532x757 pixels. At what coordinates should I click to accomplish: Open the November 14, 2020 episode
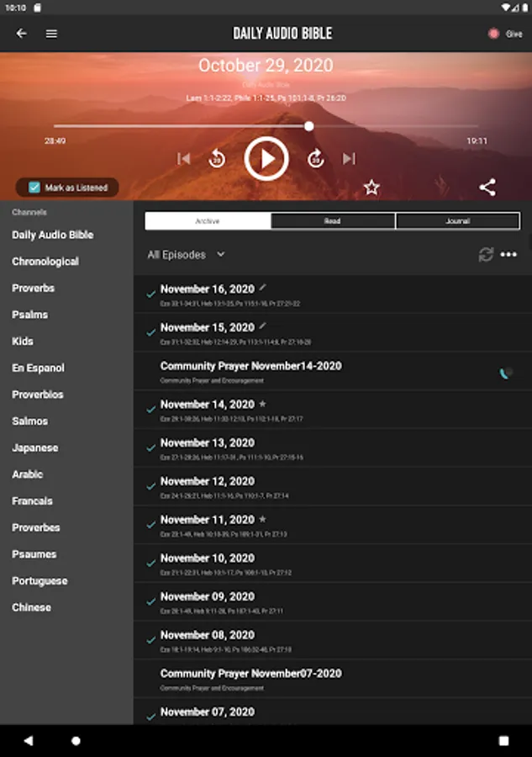point(333,410)
